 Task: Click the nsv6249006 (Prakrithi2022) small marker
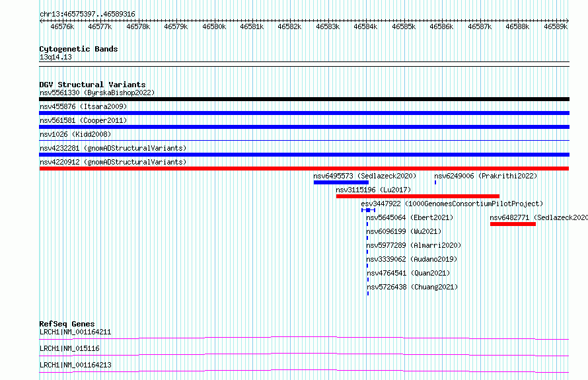click(x=435, y=182)
